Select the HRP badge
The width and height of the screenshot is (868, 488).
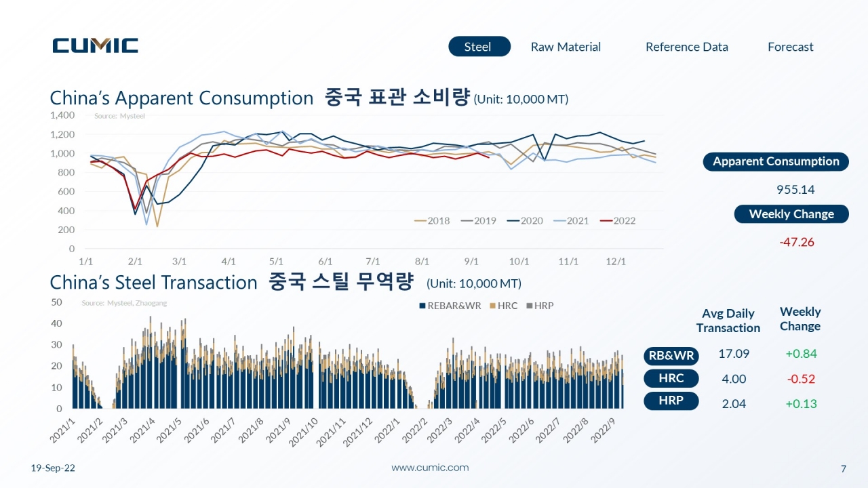pyautogui.click(x=671, y=401)
